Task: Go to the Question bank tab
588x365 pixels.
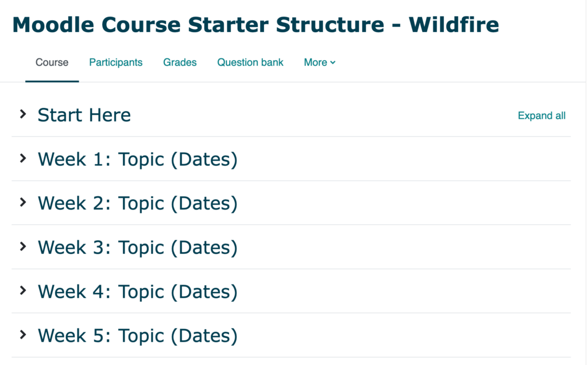Action: 250,62
